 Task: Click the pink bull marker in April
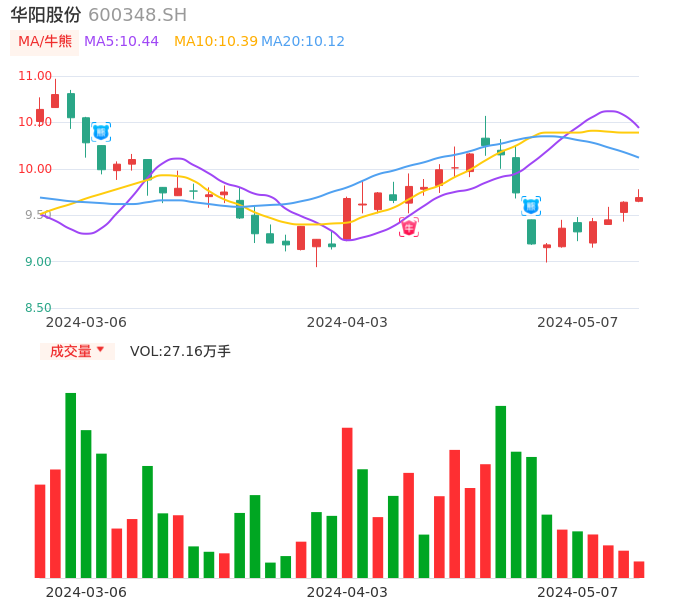pyautogui.click(x=409, y=227)
